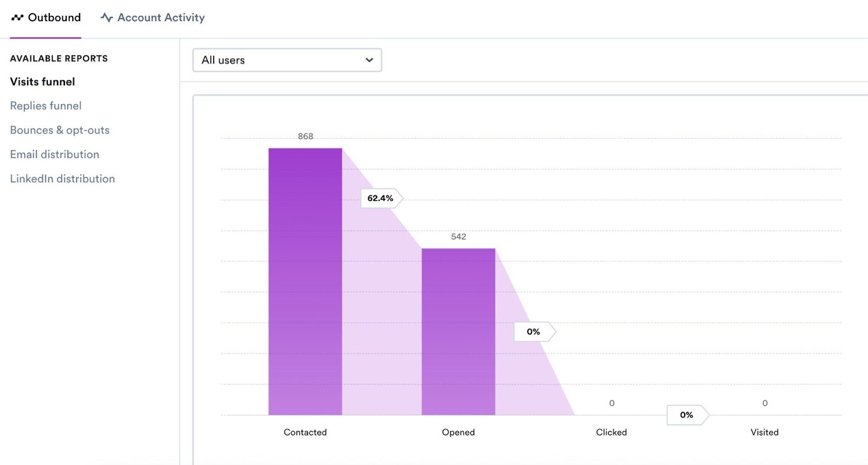Open the LinkedIn distribution report
The width and height of the screenshot is (868, 465).
(62, 179)
